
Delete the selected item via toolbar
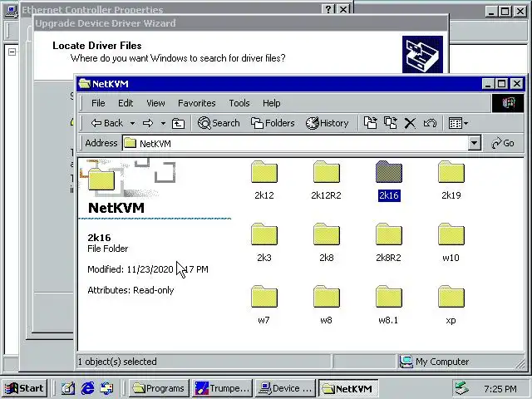[x=410, y=123]
